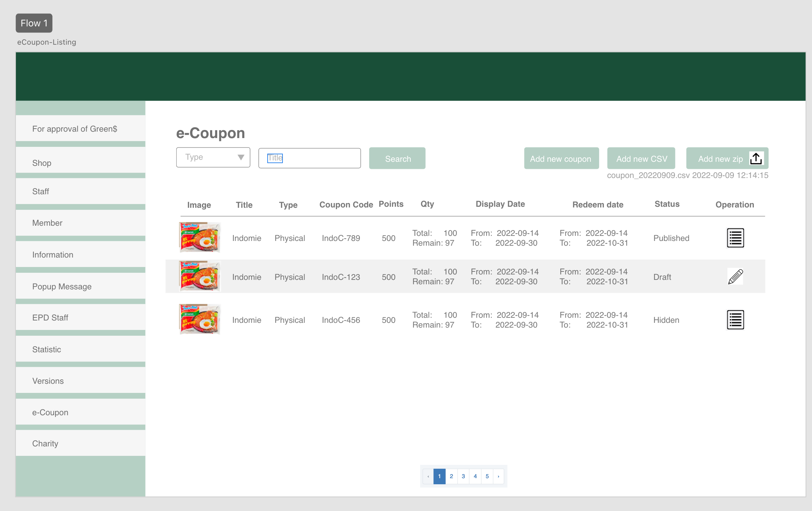Click pencil edit icon for IndoC-123

point(735,276)
